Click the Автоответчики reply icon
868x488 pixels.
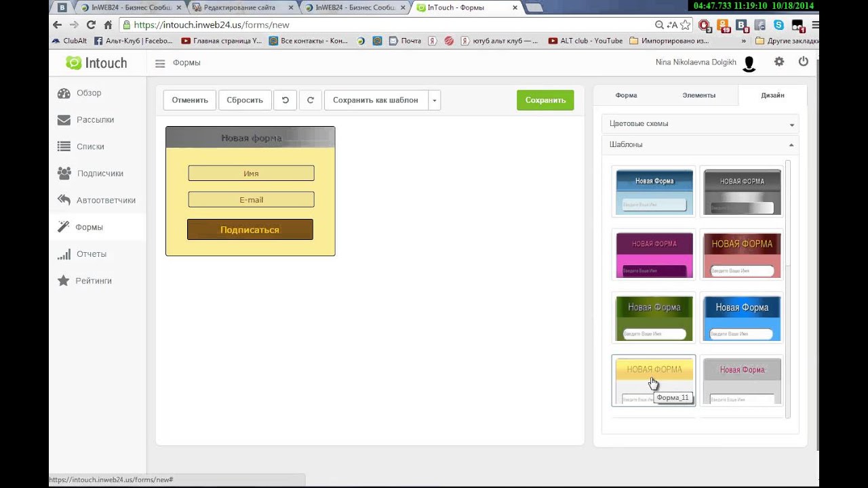[64, 200]
